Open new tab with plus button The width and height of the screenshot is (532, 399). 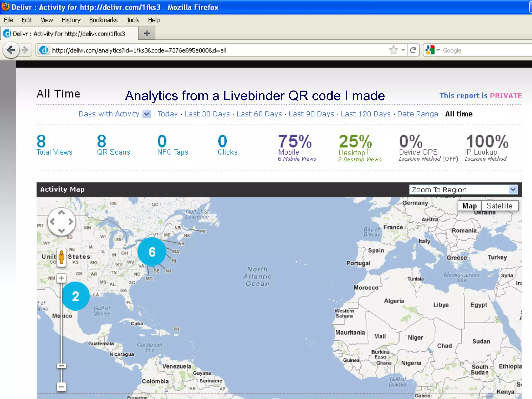point(147,33)
